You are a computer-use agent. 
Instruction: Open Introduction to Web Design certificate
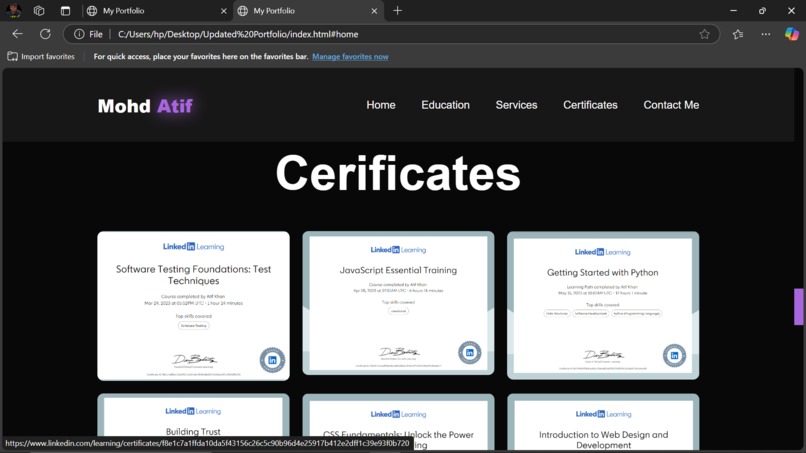coord(603,422)
